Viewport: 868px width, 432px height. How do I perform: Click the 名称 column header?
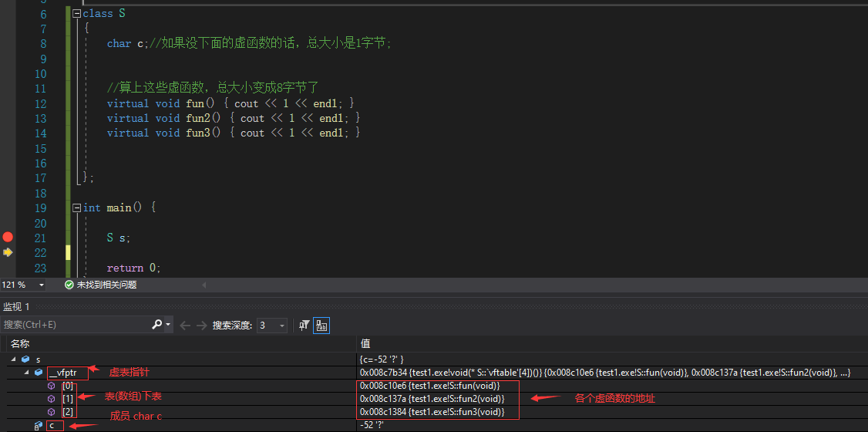(20, 343)
